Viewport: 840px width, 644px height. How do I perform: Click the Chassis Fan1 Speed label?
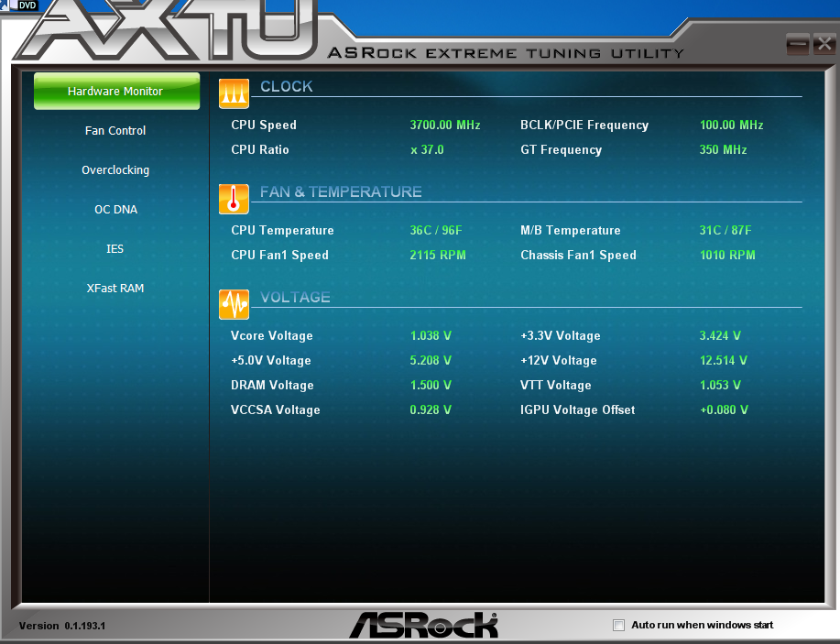578,255
